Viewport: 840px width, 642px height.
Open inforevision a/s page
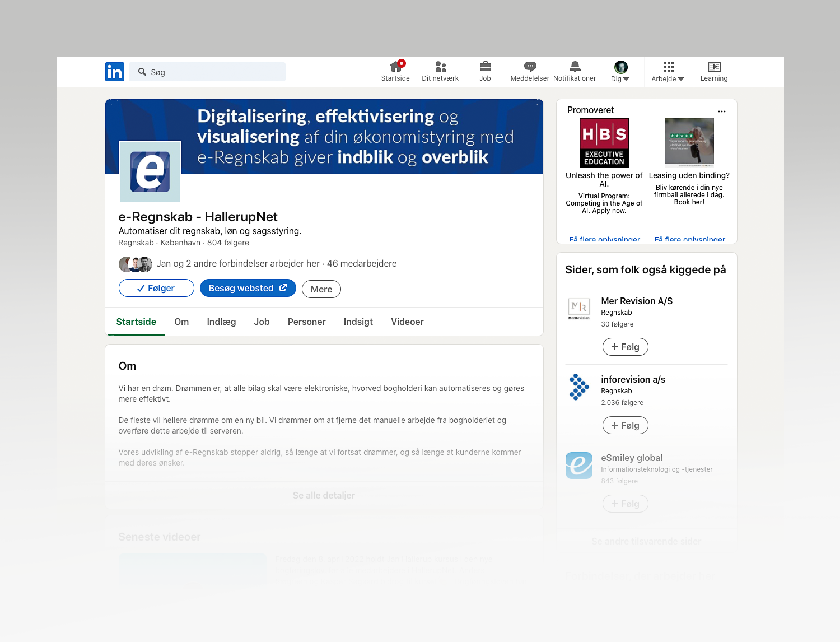point(633,379)
